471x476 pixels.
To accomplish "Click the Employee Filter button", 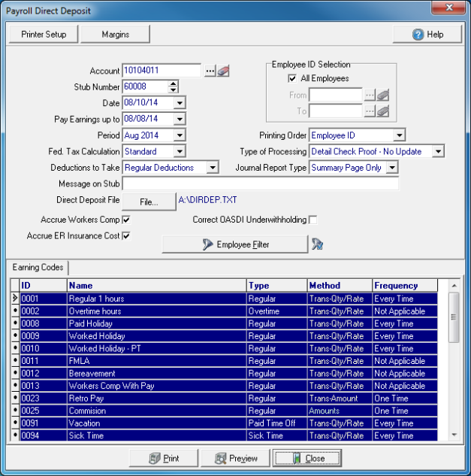I will click(x=234, y=244).
